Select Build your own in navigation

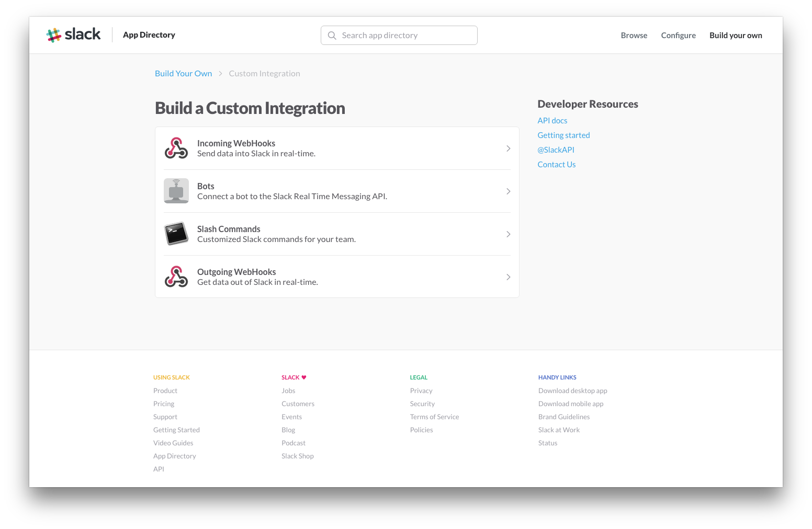point(736,36)
